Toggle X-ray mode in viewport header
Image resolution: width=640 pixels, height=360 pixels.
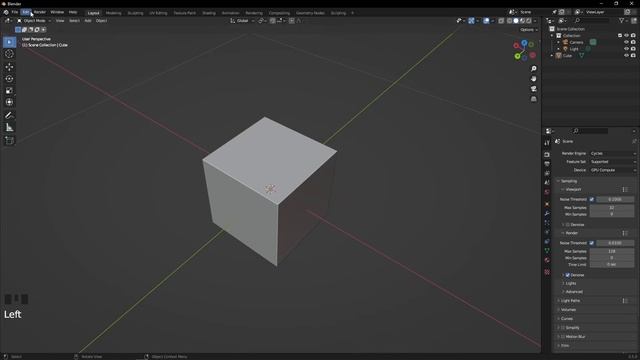(501, 20)
